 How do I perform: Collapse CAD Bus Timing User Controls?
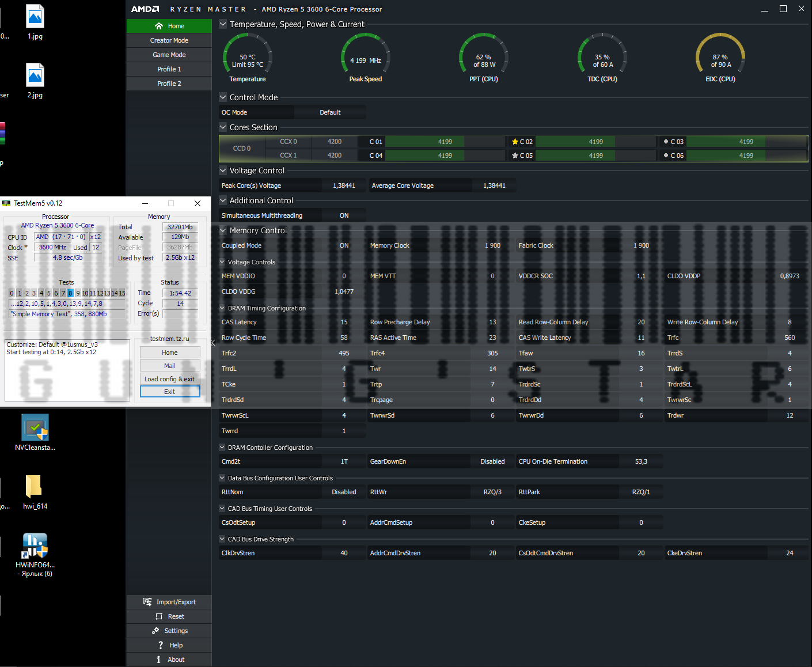point(222,509)
